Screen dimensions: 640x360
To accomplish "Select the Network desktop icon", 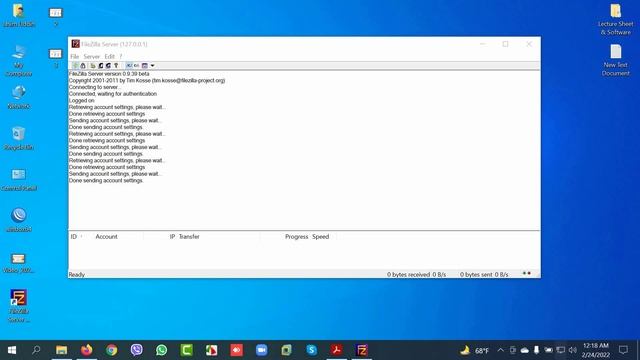I will coord(19,97).
